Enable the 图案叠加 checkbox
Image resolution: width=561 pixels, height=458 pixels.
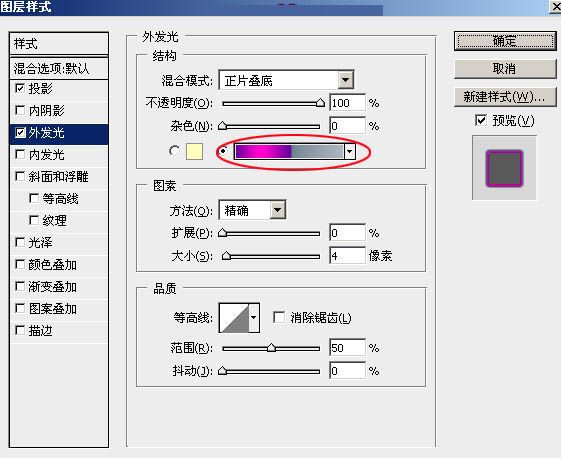pyautogui.click(x=20, y=308)
